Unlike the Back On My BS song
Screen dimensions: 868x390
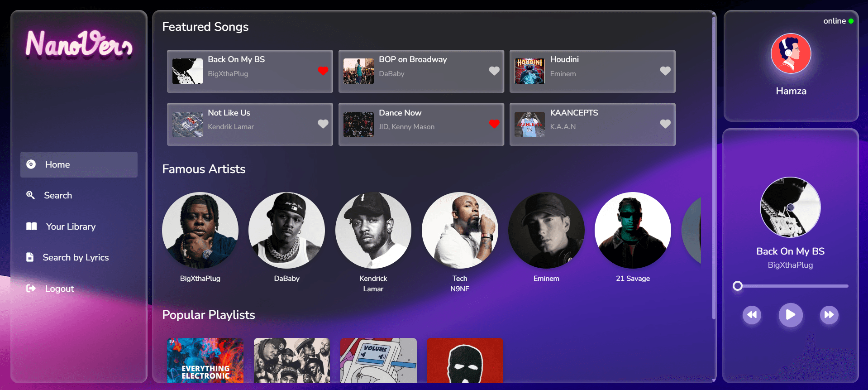[323, 71]
